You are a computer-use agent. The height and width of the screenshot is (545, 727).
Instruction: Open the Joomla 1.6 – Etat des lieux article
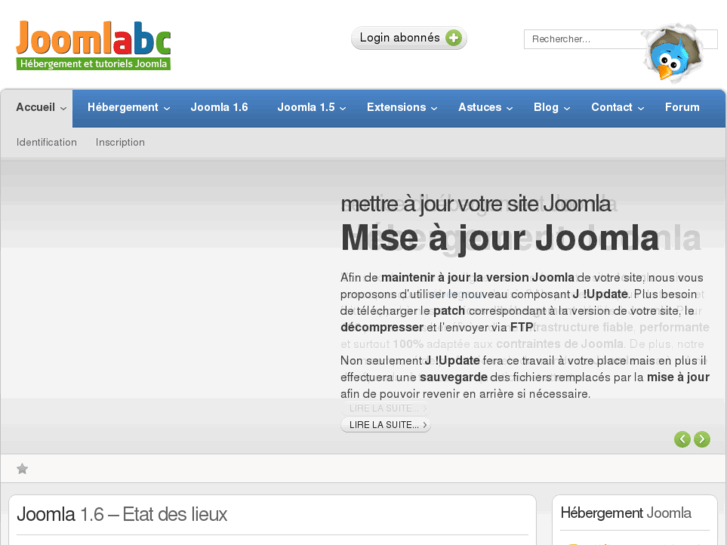tap(122, 514)
